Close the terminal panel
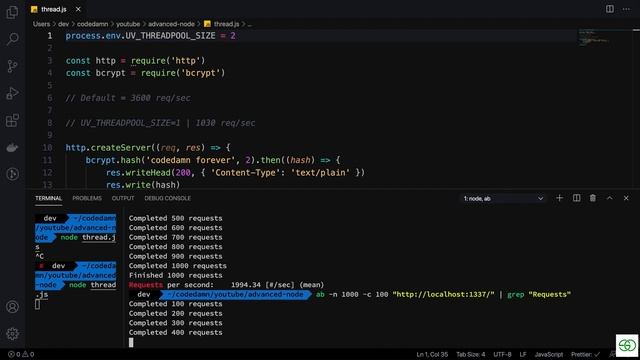Viewport: 640px width, 360px height. pyautogui.click(x=626, y=198)
